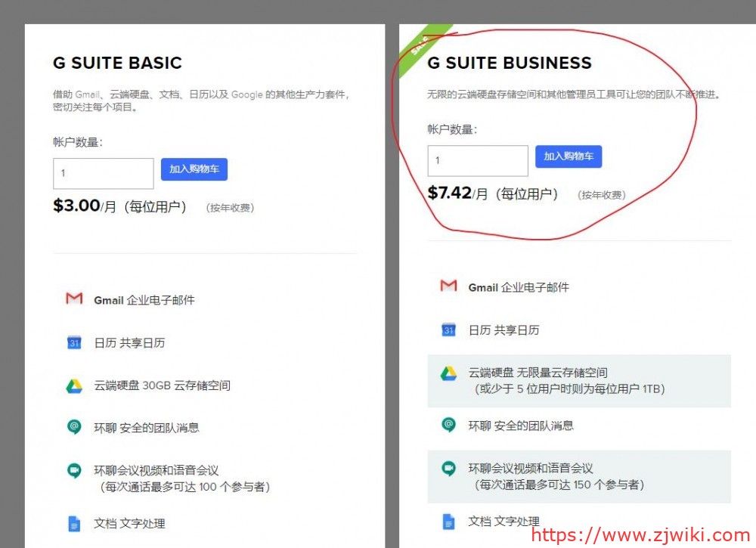
Task: Click the www.zjwiki.com watermark link
Action: tap(640, 535)
